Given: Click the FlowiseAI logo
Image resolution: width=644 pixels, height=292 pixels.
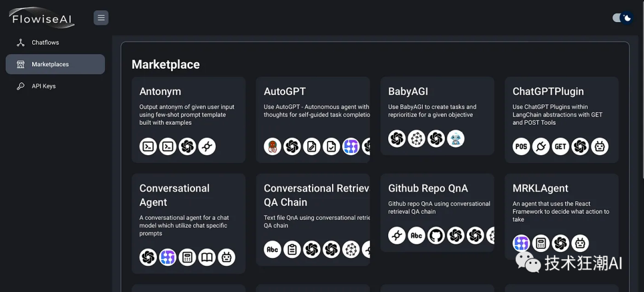Looking at the screenshot, I should pos(42,18).
